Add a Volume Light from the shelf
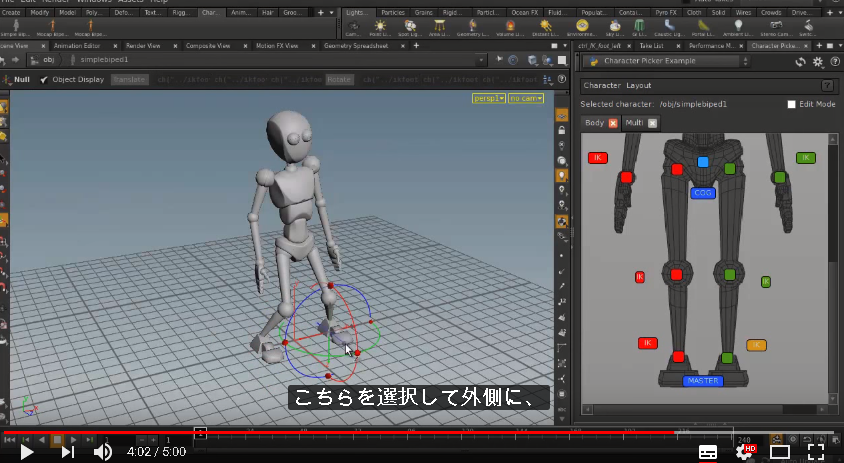The image size is (844, 463). pyautogui.click(x=510, y=28)
